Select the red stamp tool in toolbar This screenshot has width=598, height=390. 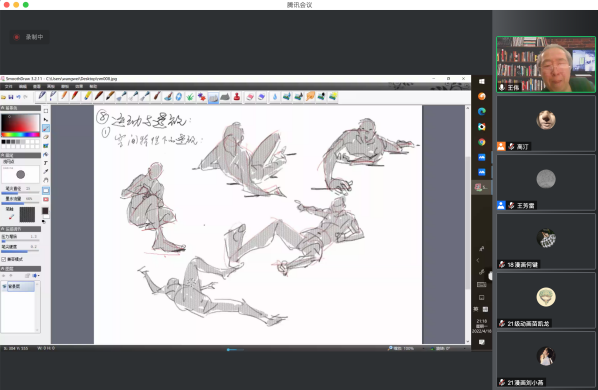(237, 97)
